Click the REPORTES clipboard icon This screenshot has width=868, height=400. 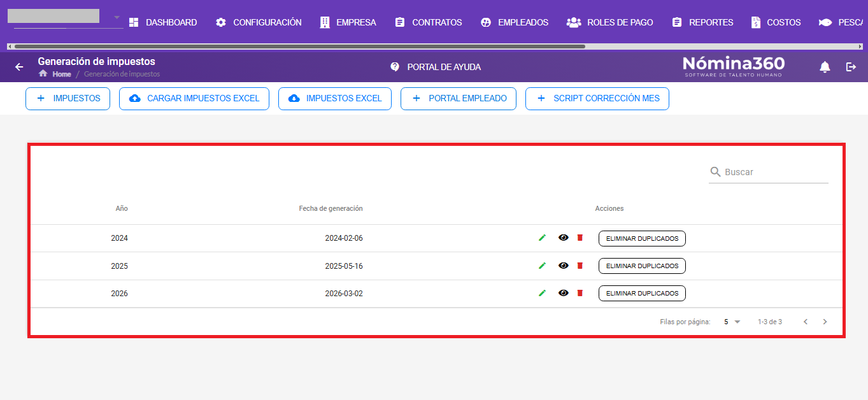click(x=677, y=22)
